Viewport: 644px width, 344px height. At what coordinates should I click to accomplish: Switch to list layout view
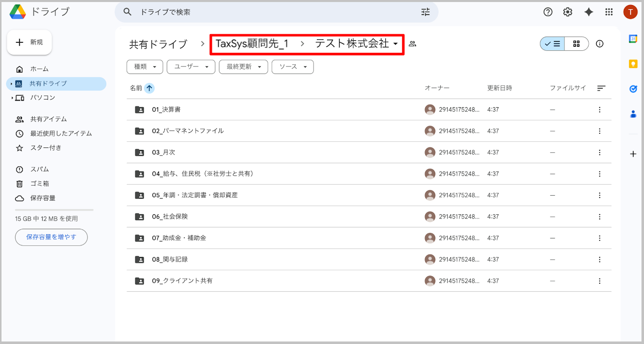[x=552, y=44]
